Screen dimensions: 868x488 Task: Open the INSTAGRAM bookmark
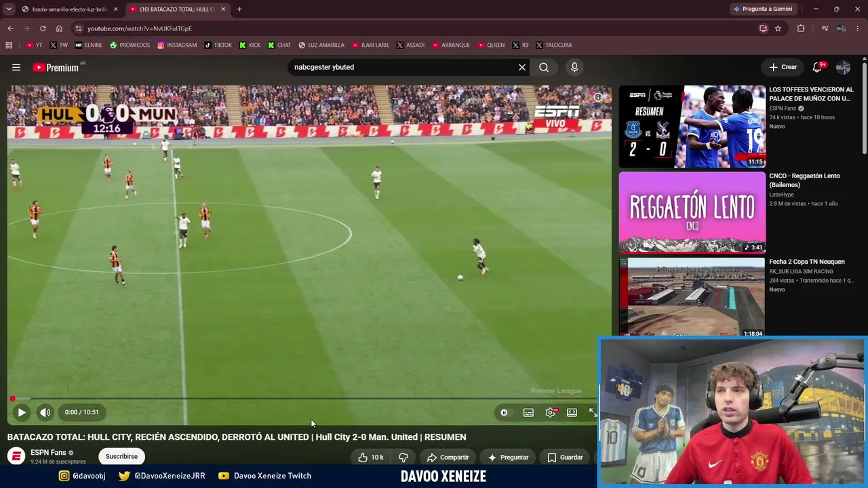coord(177,45)
